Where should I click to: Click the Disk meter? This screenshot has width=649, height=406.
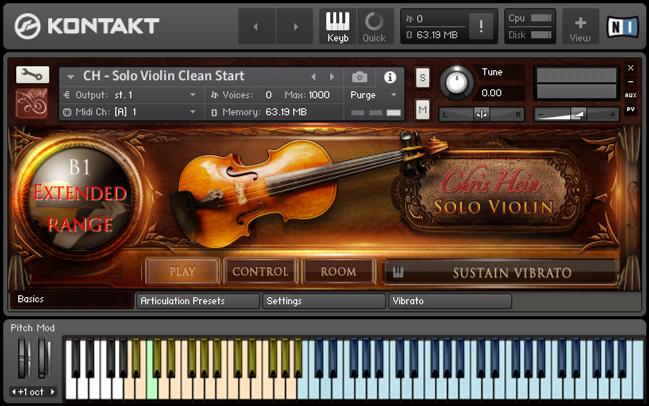[541, 35]
